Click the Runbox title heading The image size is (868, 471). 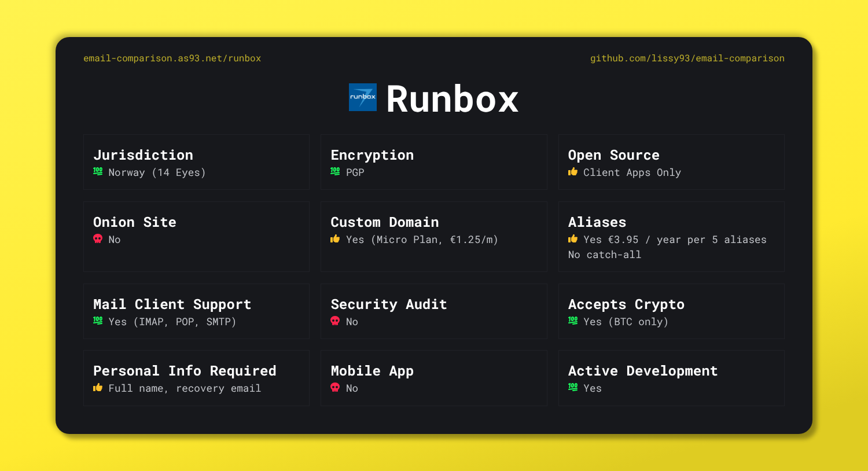452,99
